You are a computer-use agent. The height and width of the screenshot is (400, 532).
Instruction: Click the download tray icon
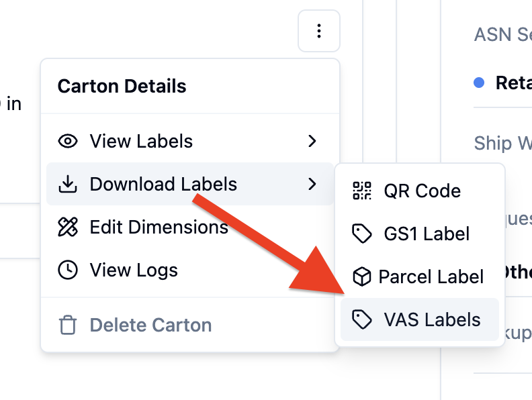[x=68, y=184]
